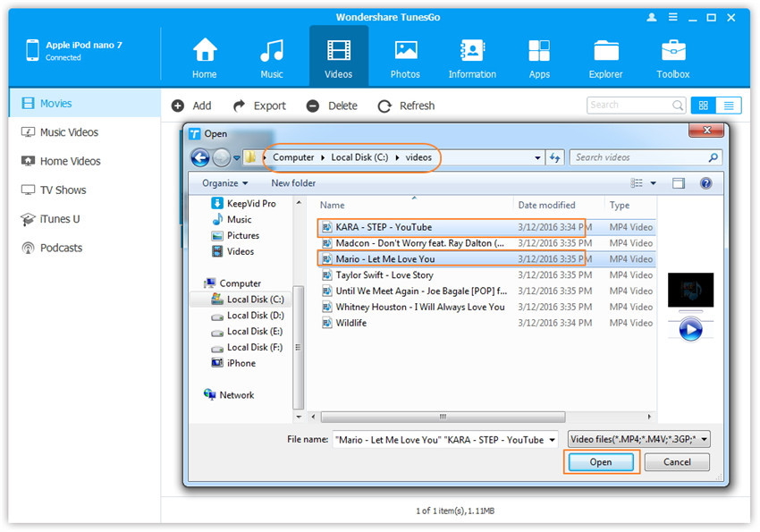Play the video in preview pane
This screenshot has height=532, width=760.
(689, 328)
